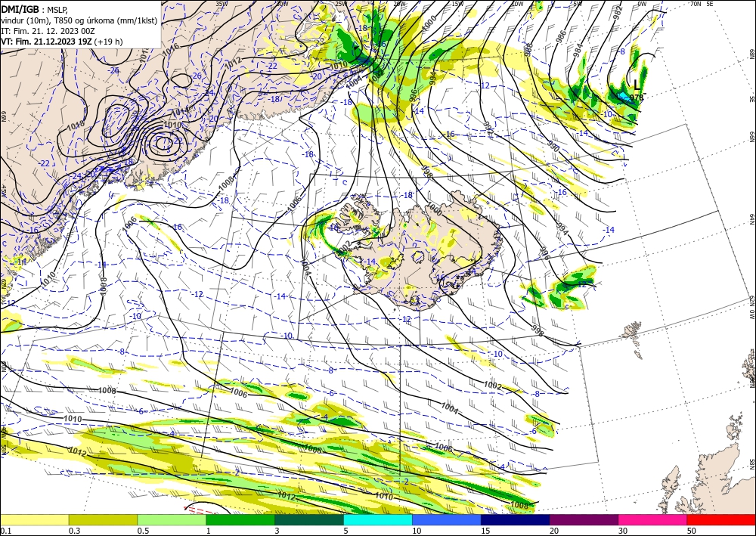Select the dark green 3–5 legend swatch

[x=309, y=519]
